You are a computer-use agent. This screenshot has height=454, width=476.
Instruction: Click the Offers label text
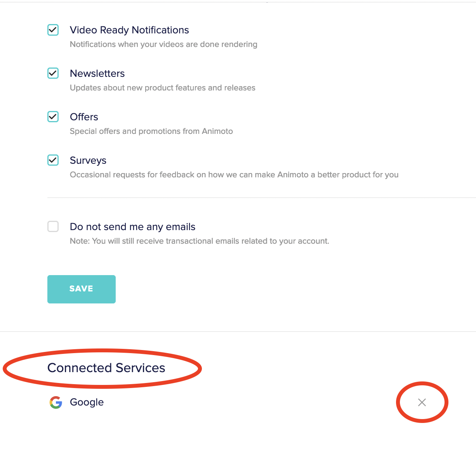point(84,117)
